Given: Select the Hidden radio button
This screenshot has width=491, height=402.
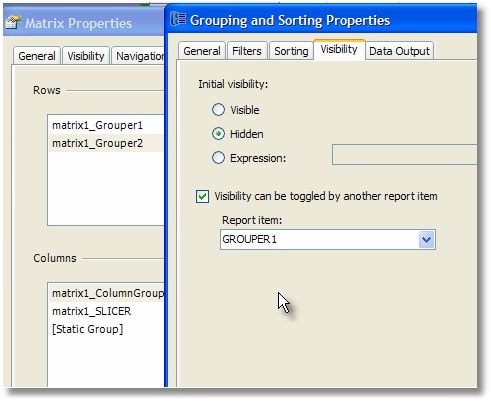Looking at the screenshot, I should tap(218, 134).
